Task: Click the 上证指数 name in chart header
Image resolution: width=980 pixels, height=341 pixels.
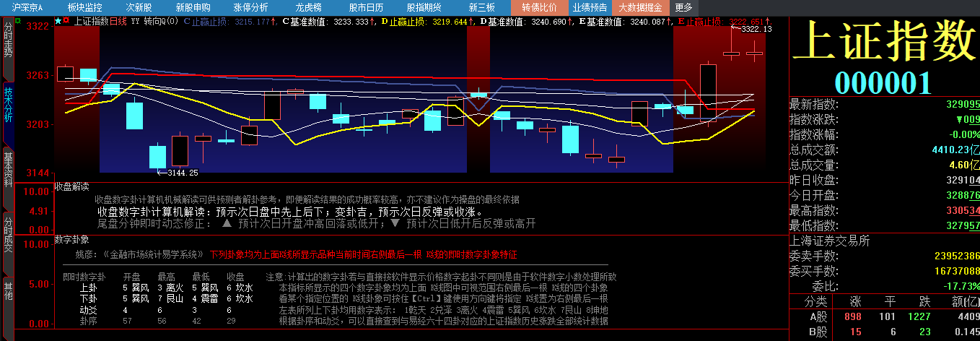Action: coord(91,21)
